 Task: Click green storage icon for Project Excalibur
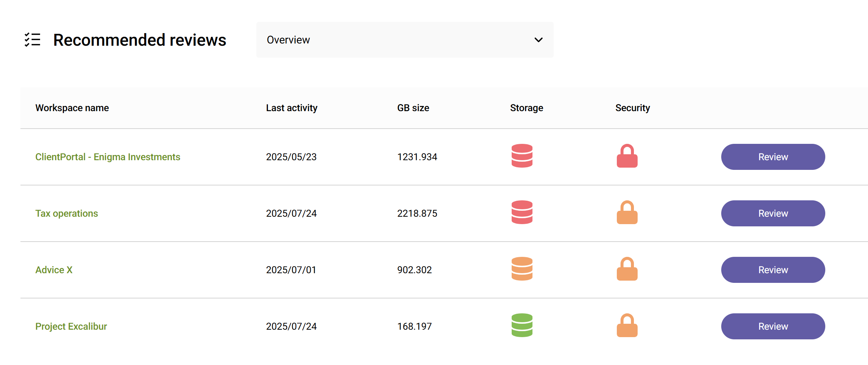point(522,326)
